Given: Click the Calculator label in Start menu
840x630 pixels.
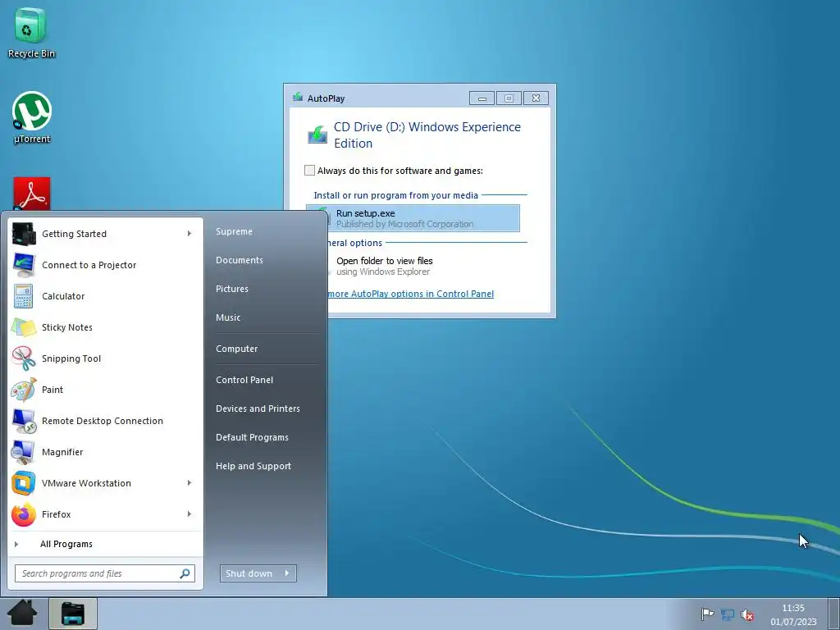Looking at the screenshot, I should 63,296.
